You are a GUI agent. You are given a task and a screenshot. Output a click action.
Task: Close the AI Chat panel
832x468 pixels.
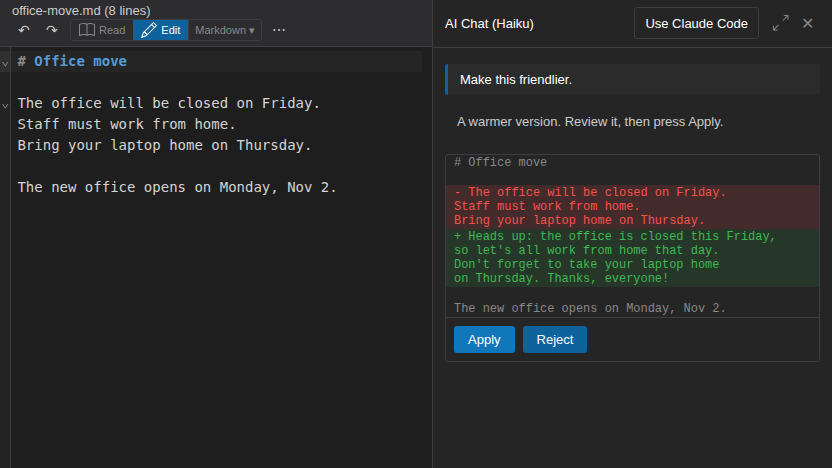pyautogui.click(x=808, y=23)
